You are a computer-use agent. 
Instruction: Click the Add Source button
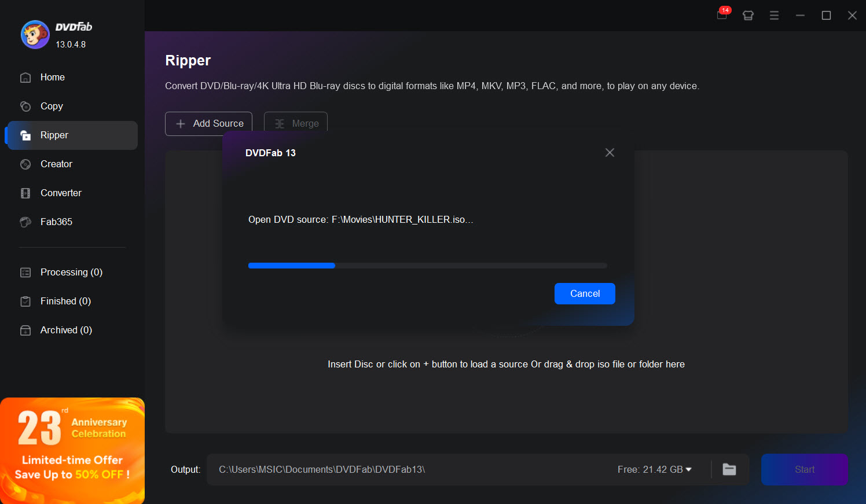click(x=209, y=124)
